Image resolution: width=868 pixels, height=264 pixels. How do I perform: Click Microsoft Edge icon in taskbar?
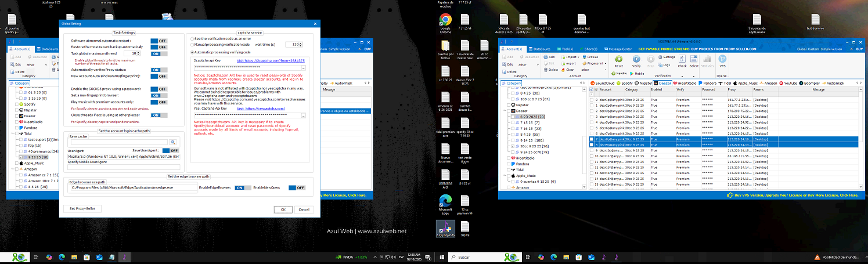point(61,256)
